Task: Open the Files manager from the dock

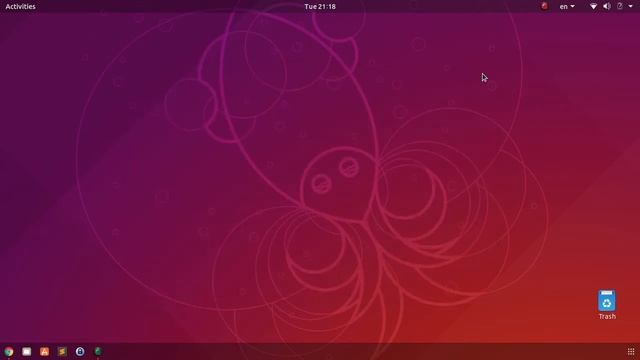Action: [x=27, y=351]
